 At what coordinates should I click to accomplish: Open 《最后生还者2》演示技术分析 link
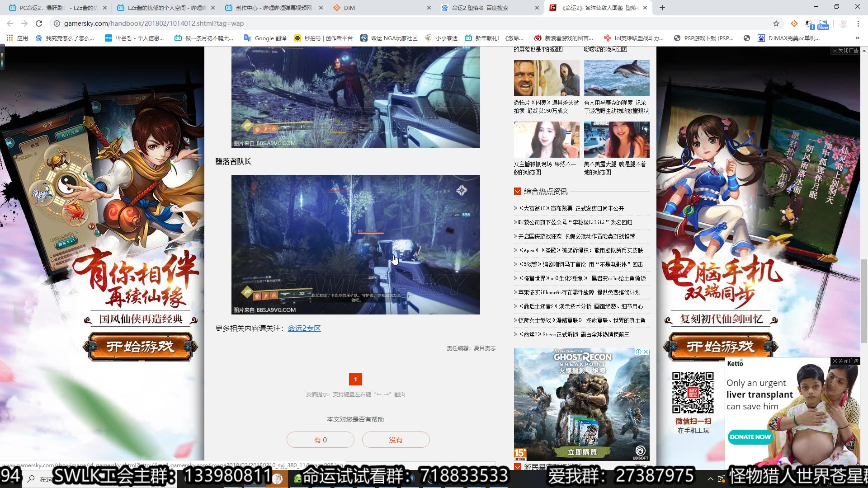point(580,306)
